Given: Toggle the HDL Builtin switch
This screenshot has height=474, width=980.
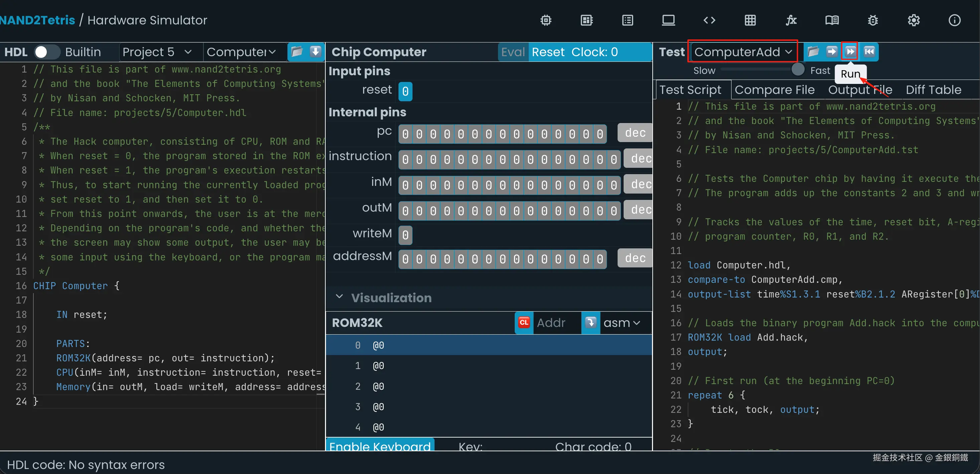Looking at the screenshot, I should coord(47,52).
